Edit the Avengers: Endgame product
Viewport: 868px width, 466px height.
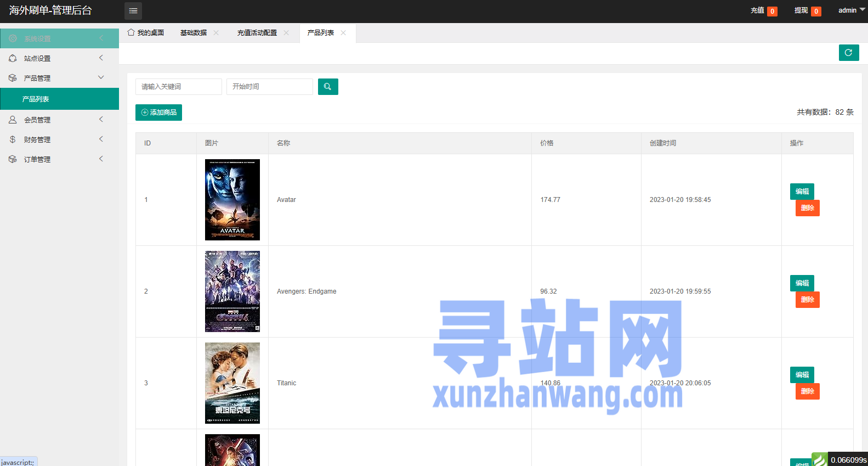[802, 283]
